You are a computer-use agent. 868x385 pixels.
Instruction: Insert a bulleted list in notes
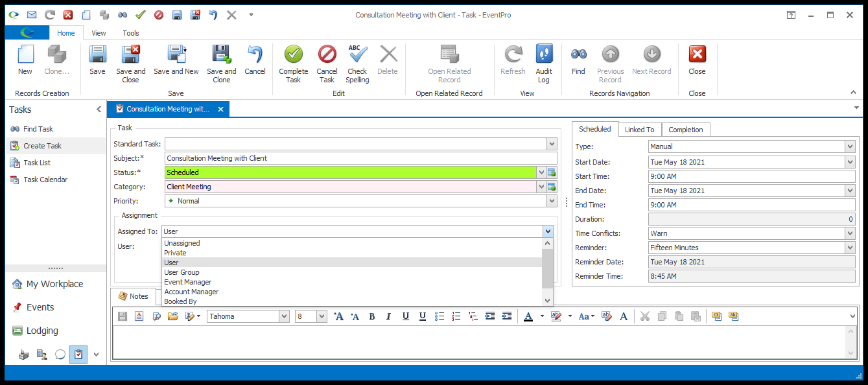440,316
